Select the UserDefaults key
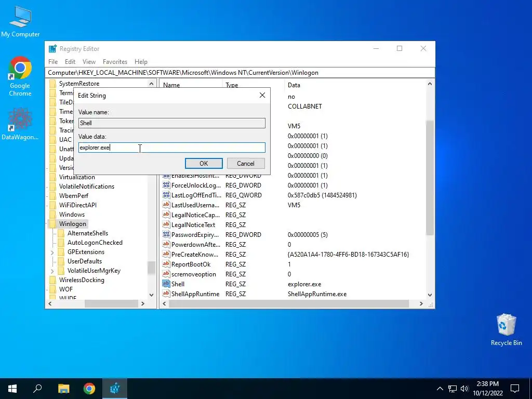The height and width of the screenshot is (399, 532). click(x=85, y=261)
